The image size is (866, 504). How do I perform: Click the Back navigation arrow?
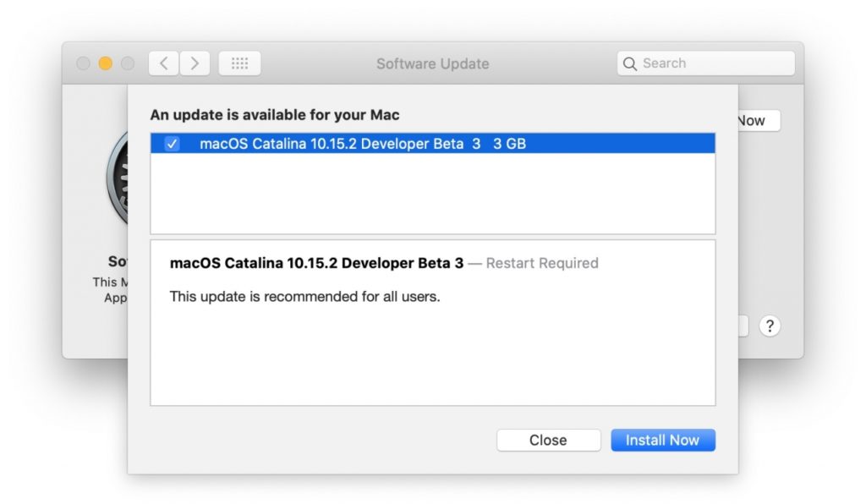point(163,63)
